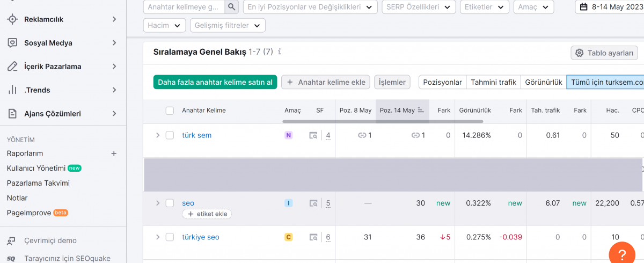Image resolution: width=644 pixels, height=263 pixels.
Task: Click the plus icon next to Raporlarım
Action: point(114,154)
